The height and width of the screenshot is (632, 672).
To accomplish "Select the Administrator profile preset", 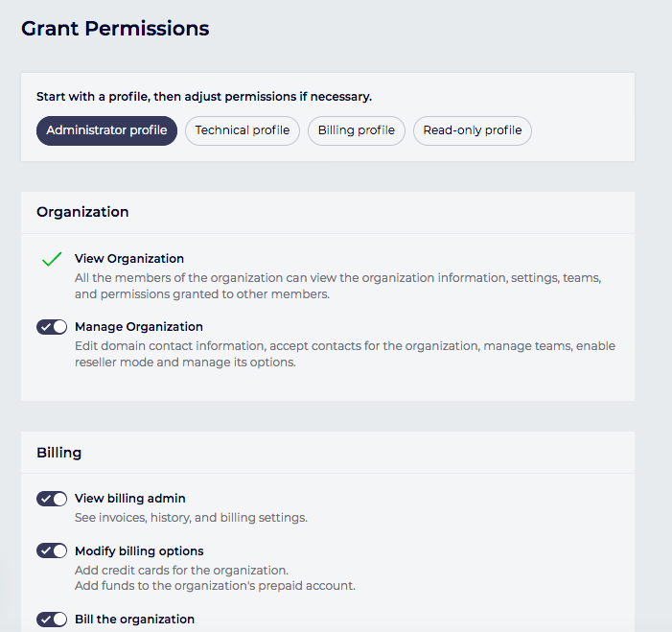I will (106, 130).
